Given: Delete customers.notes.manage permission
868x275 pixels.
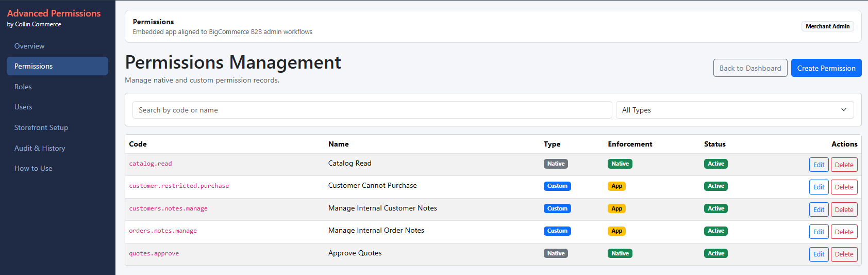Looking at the screenshot, I should (844, 209).
